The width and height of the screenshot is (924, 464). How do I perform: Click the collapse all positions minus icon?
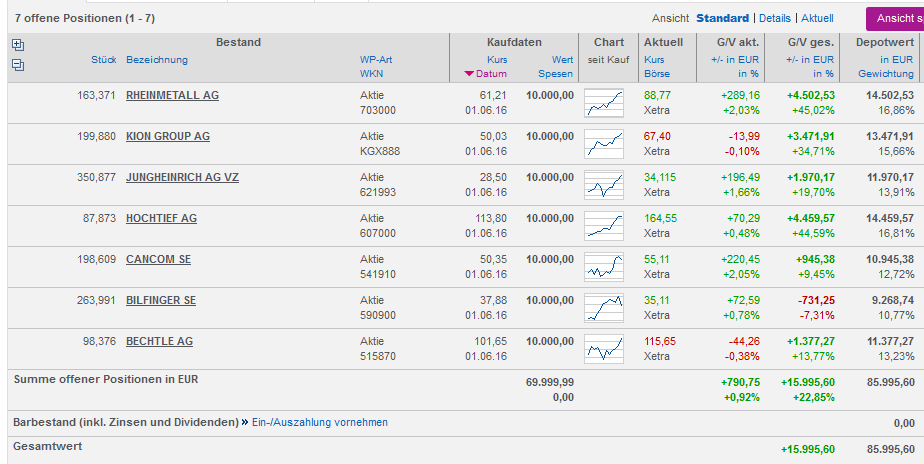click(17, 65)
